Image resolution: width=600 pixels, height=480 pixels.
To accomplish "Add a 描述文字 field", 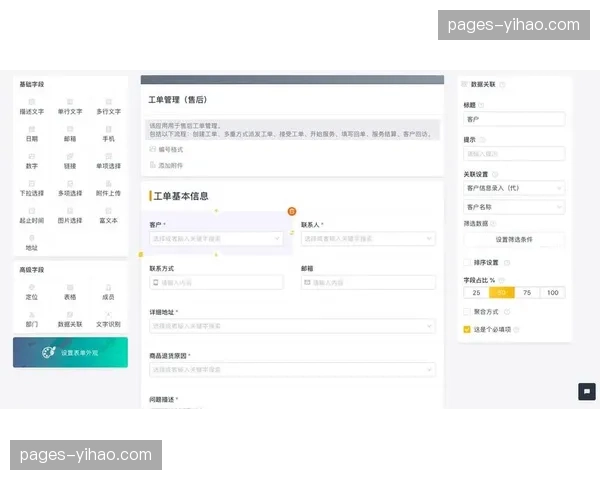I will (x=32, y=107).
